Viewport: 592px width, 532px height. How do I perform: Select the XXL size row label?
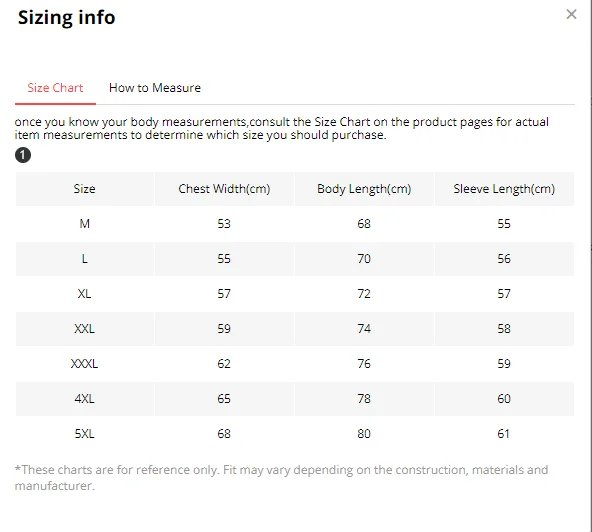[85, 328]
